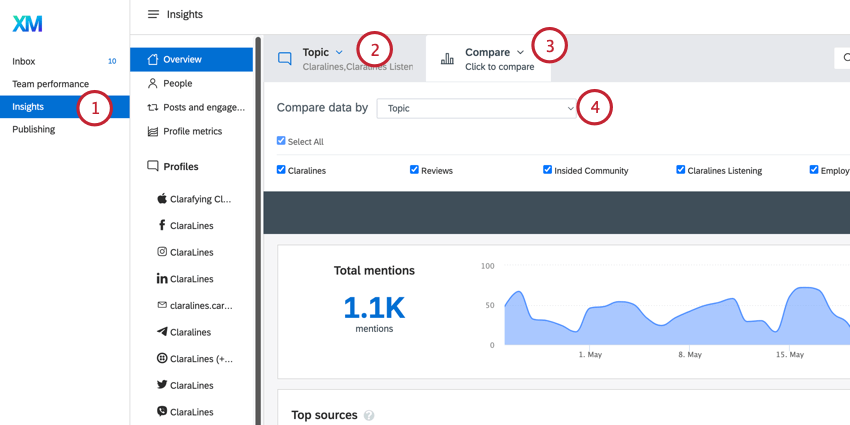
Task: Toggle the Select All checkbox
Action: (281, 141)
